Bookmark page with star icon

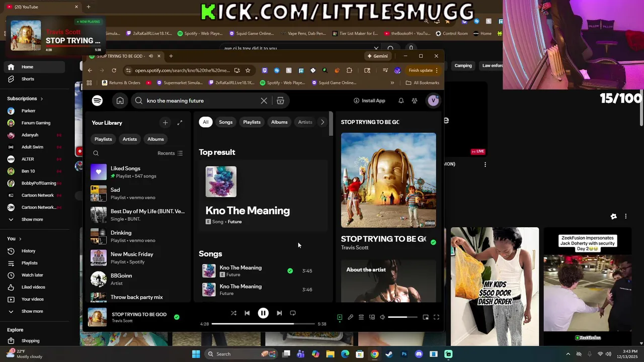pos(248,70)
